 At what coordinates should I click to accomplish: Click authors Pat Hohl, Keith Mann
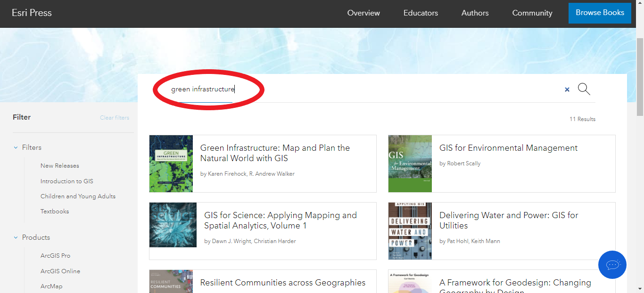coord(470,241)
